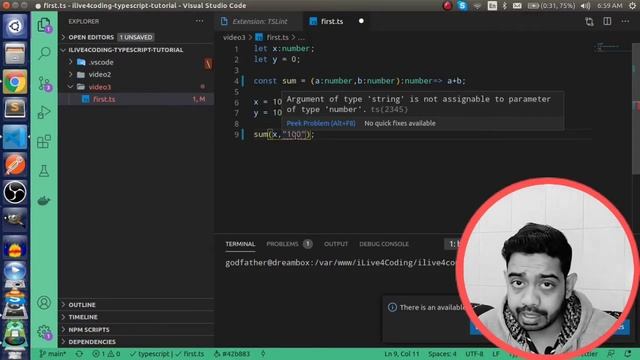Image resolution: width=640 pixels, height=360 pixels.
Task: Click Compare Changes icon in editor toolbar
Action: [x=589, y=21]
